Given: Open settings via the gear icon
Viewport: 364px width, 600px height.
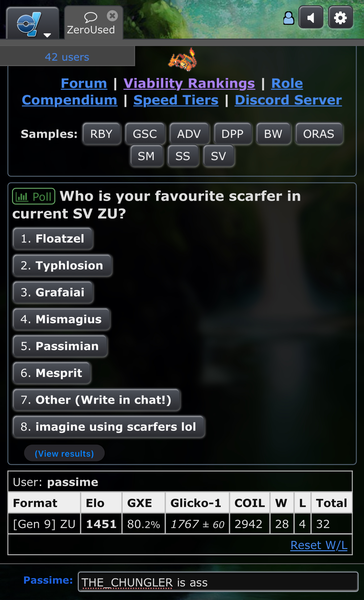Looking at the screenshot, I should pos(341,18).
